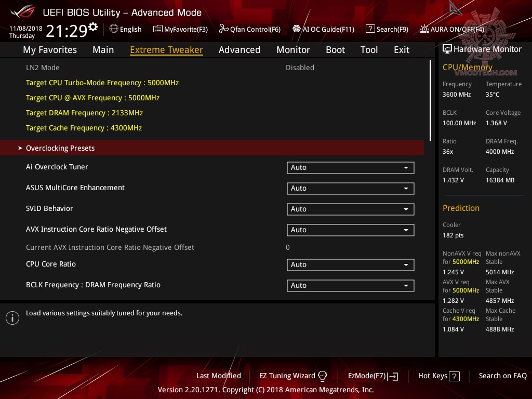Viewport: 532px width, 399px height.
Task: Click the English language button
Action: tap(126, 29)
